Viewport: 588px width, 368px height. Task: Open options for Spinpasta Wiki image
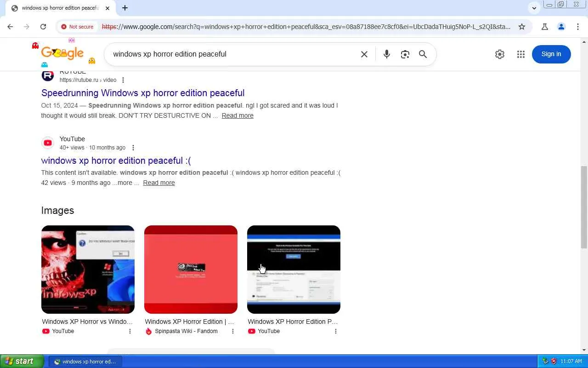coord(233,331)
